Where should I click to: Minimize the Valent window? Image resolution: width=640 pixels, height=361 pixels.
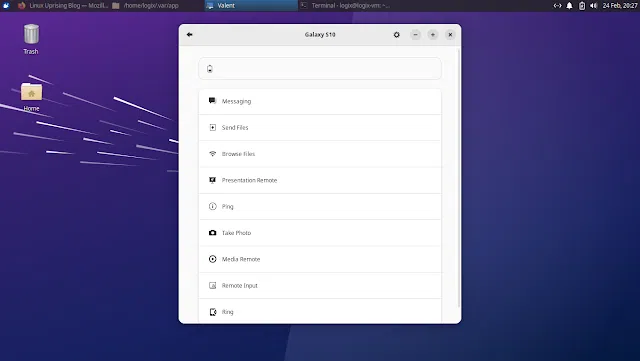pyautogui.click(x=416, y=35)
